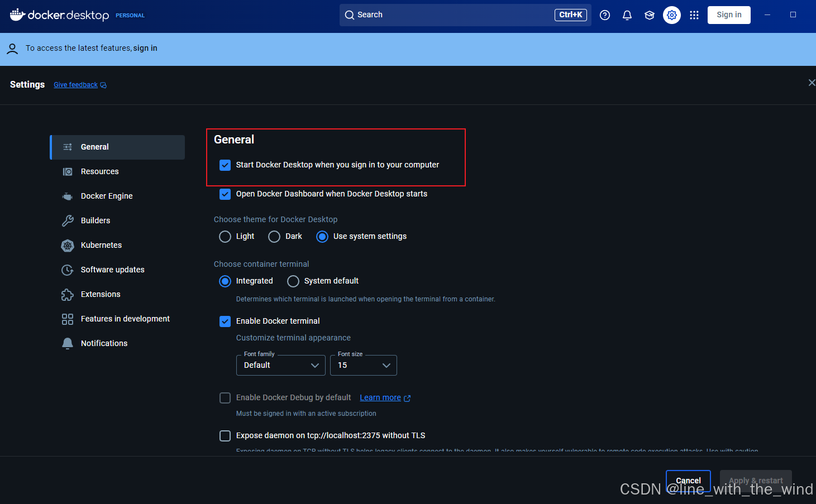The image size is (816, 504).
Task: Open the help question mark icon
Action: tap(605, 15)
